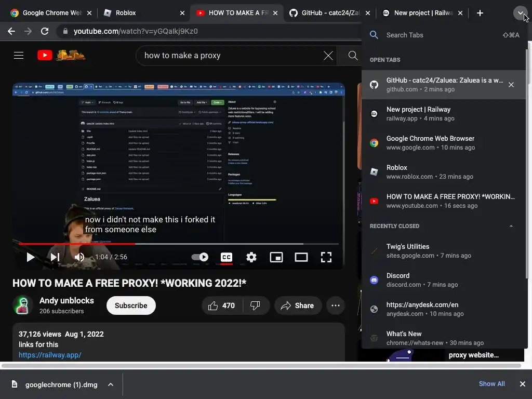Reopen Discord from recently closed

point(445,280)
